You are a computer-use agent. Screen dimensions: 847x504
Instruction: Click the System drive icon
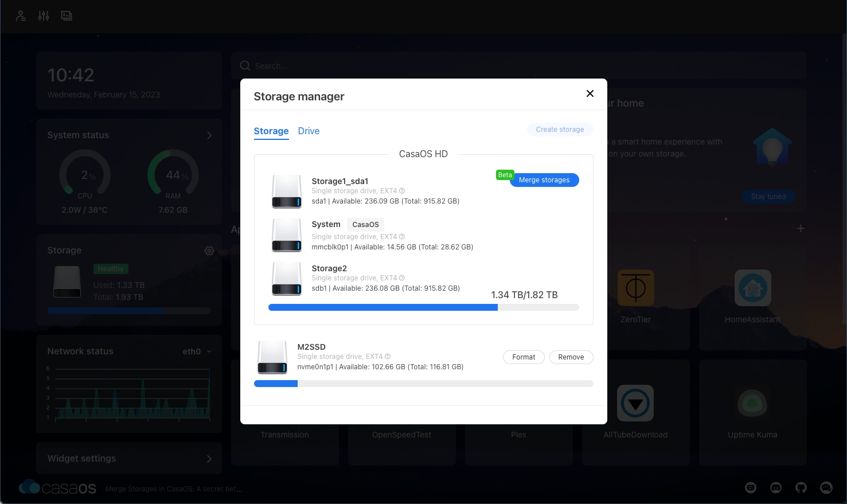click(287, 235)
